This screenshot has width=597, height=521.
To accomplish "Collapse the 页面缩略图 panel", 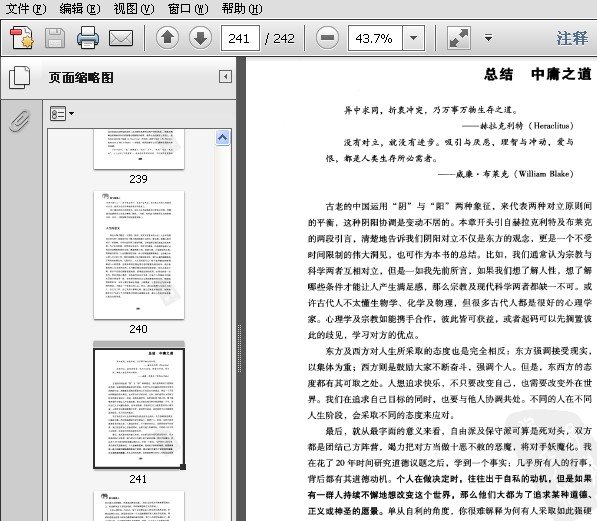I will point(225,77).
